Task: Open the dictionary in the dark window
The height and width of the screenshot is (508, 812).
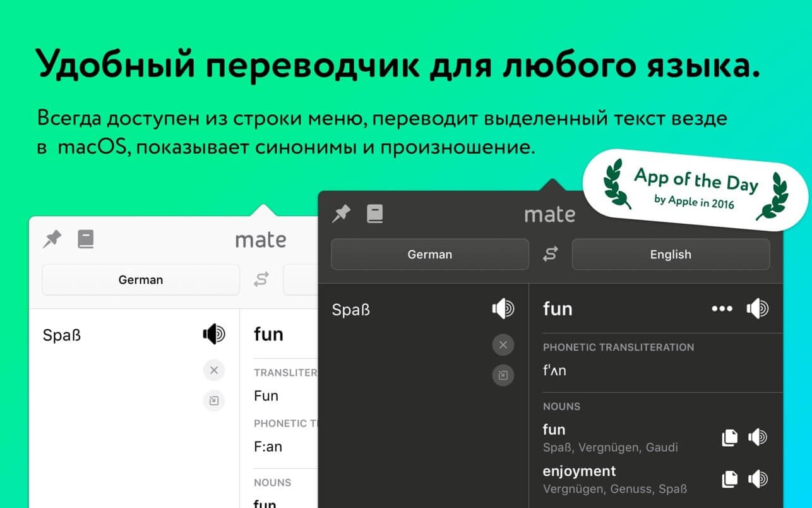Action: click(376, 214)
